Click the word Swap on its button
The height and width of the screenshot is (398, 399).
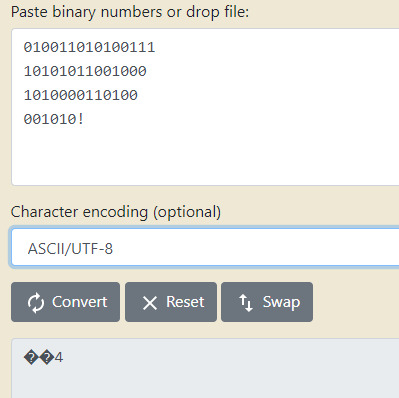point(281,302)
